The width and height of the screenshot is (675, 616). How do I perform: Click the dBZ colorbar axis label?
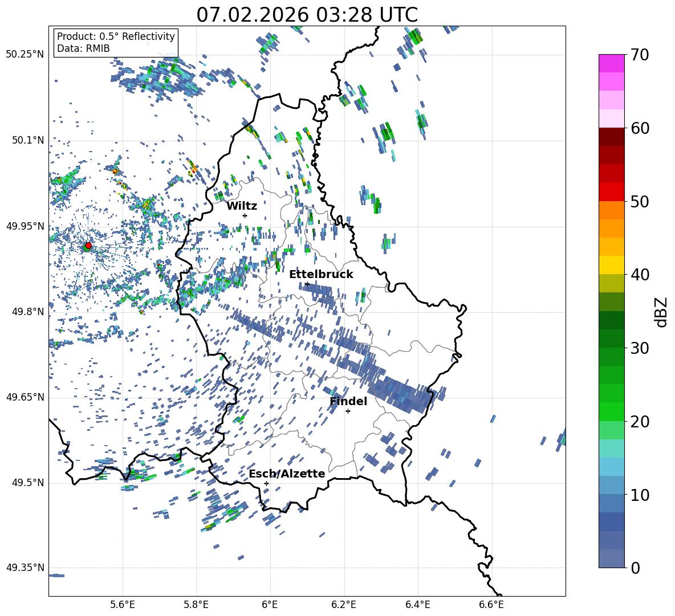pyautogui.click(x=661, y=312)
